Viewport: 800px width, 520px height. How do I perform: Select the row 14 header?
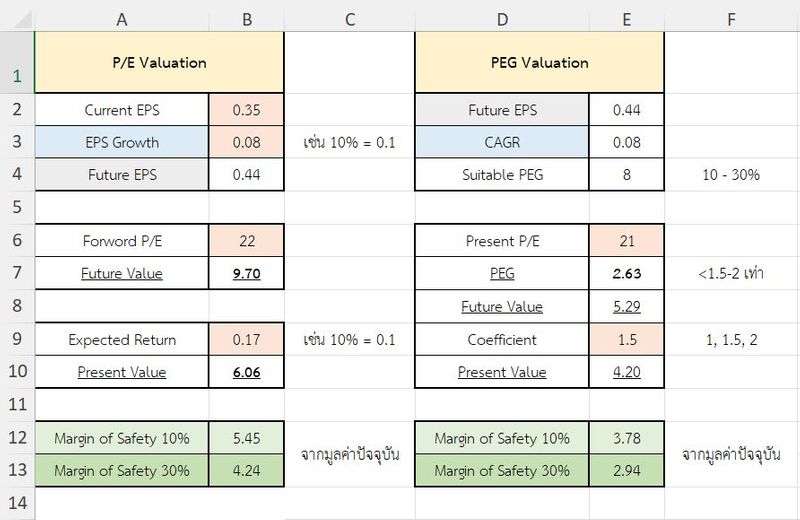pos(17,503)
